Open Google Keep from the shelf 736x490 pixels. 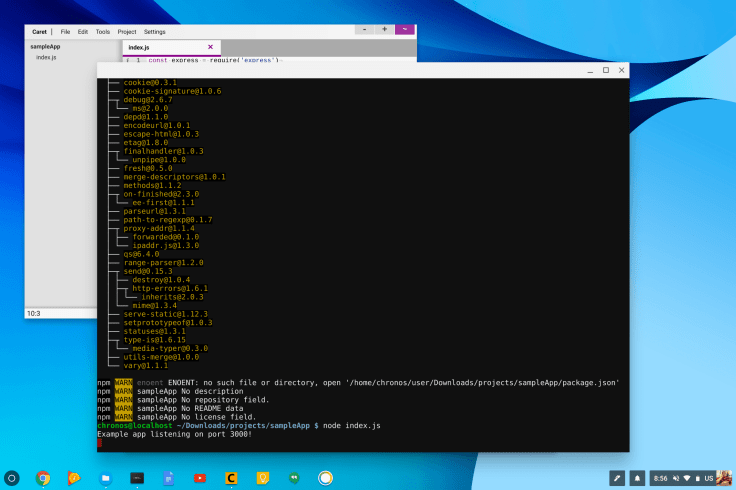click(262, 477)
